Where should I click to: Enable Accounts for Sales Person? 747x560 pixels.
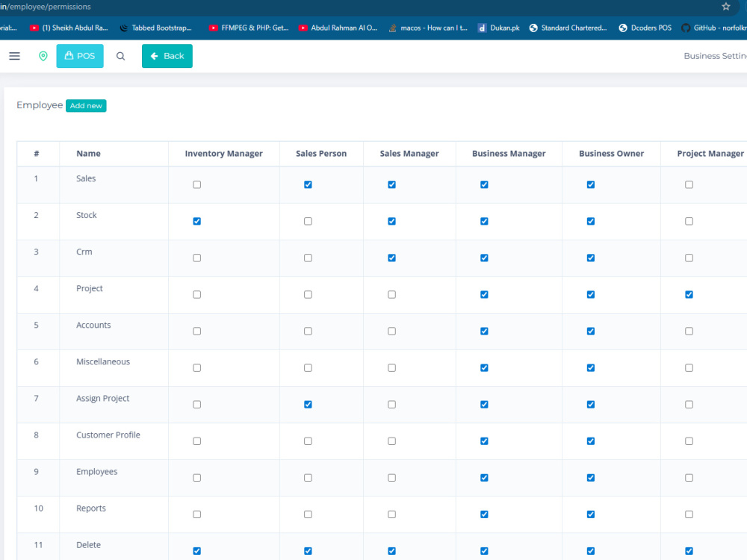pyautogui.click(x=308, y=332)
